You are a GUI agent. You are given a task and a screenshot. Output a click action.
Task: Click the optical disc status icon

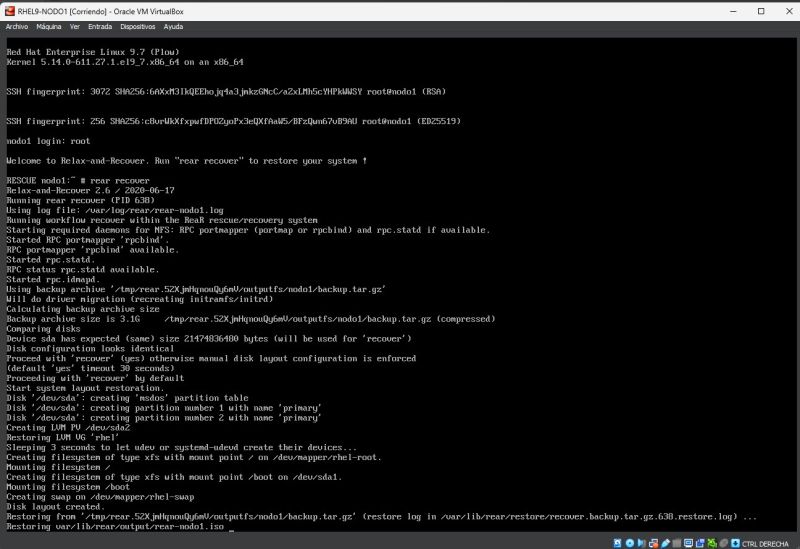pos(630,543)
